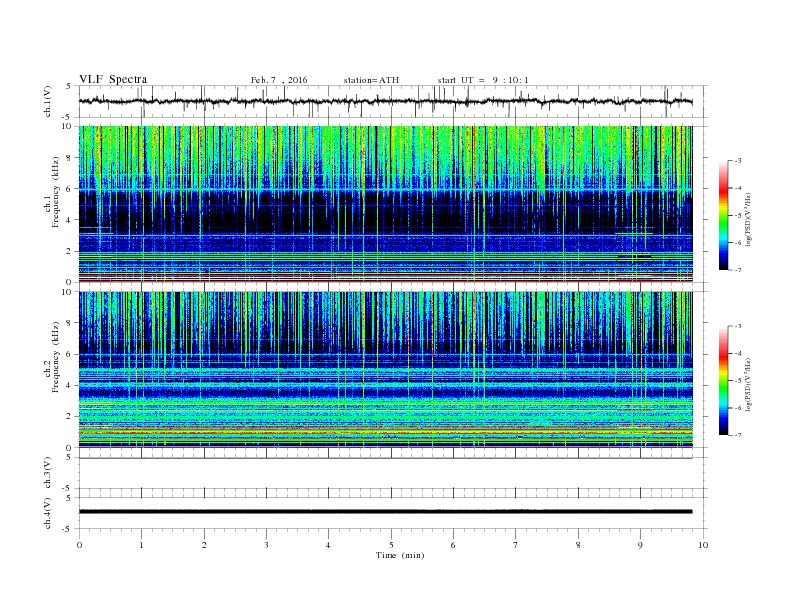
Task: Click the 'ch.1(V)' waveform axis label
Action: [x=47, y=101]
